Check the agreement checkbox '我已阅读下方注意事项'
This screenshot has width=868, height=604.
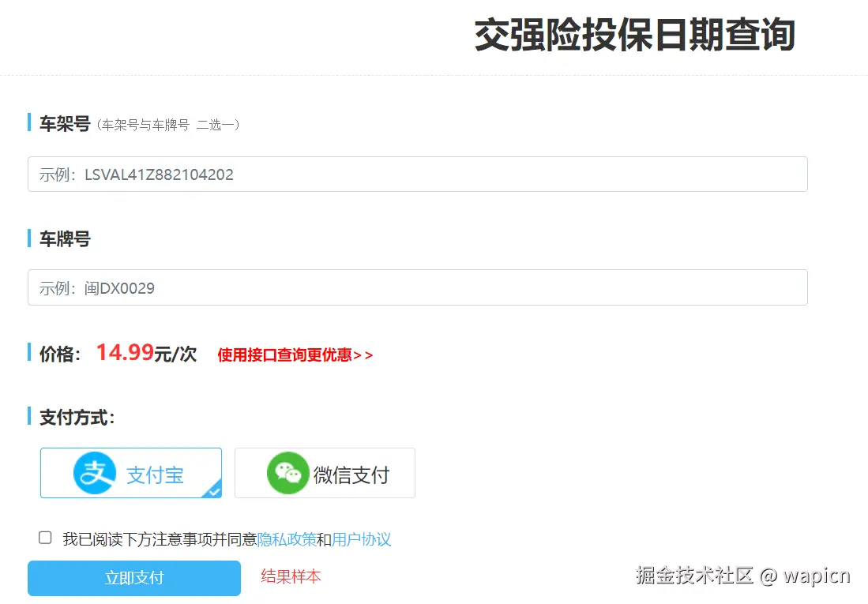[x=44, y=537]
